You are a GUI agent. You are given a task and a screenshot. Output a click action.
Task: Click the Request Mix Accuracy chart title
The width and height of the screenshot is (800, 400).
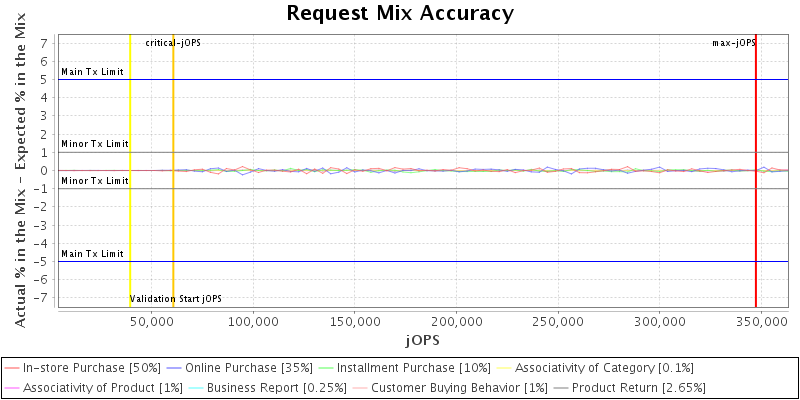[400, 13]
